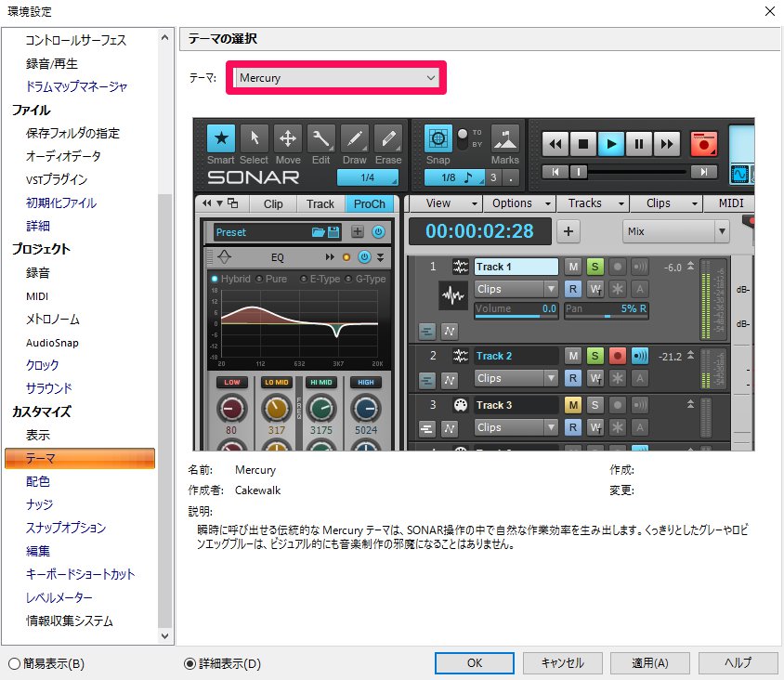
Task: Click the 適用(A) button
Action: pos(650,663)
